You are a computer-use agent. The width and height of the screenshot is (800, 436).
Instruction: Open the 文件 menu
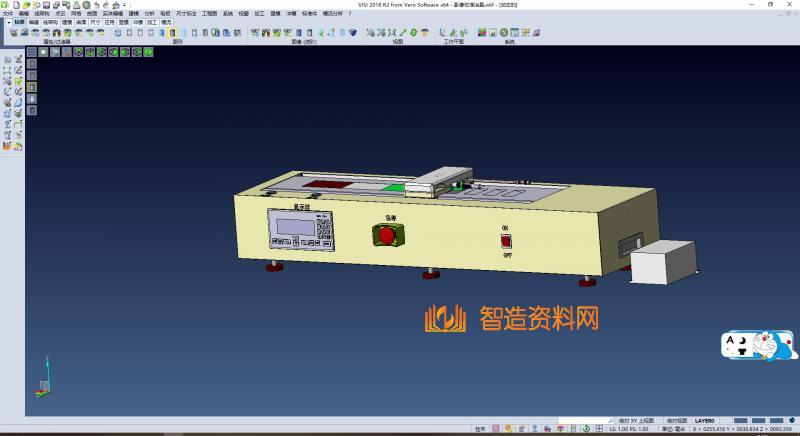[8, 13]
